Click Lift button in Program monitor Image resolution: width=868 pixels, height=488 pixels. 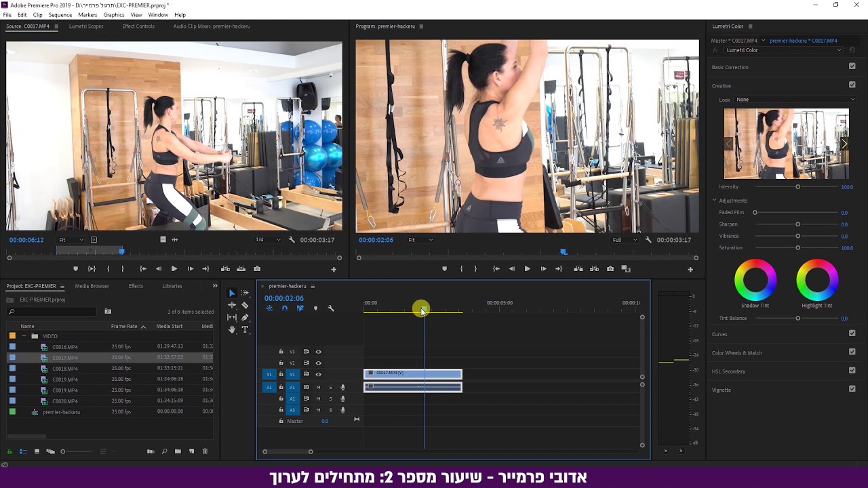pos(578,269)
